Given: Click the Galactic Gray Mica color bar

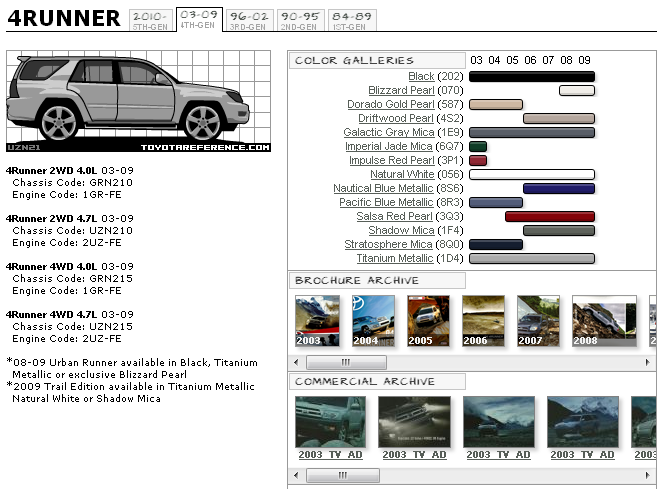Looking at the screenshot, I should click(x=532, y=132).
